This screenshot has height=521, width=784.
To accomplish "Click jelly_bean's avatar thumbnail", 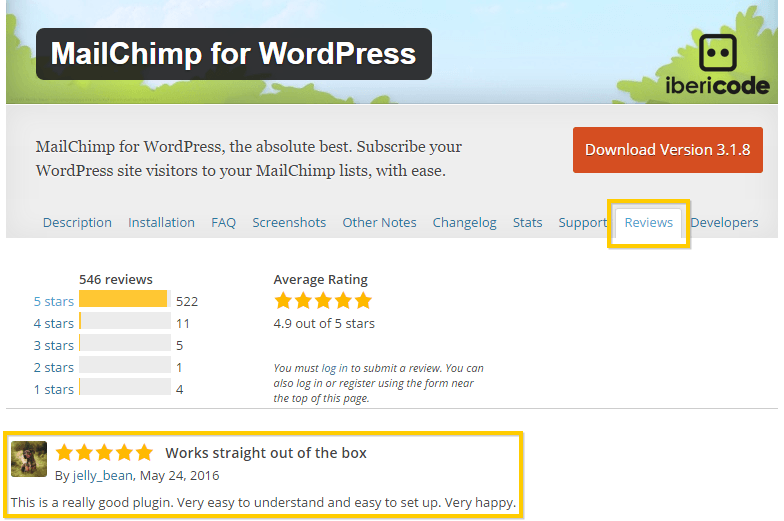I will (x=29, y=459).
